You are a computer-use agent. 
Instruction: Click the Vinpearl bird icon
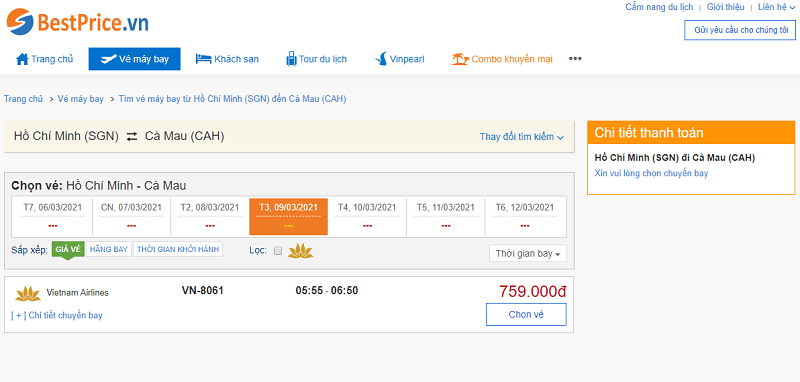click(381, 59)
